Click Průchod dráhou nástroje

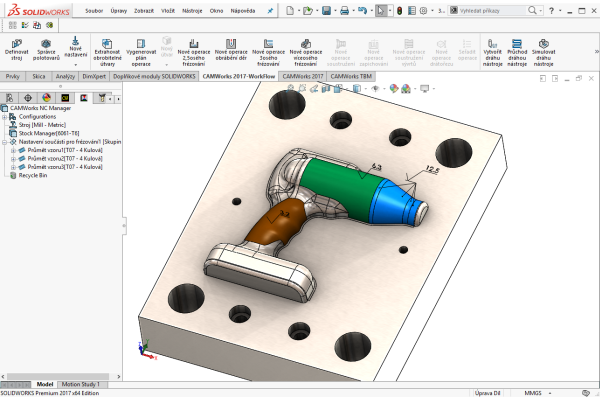517,52
